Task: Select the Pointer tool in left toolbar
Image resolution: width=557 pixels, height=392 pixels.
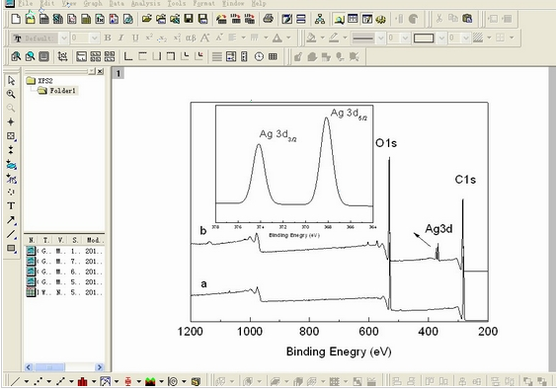Action: point(11,81)
